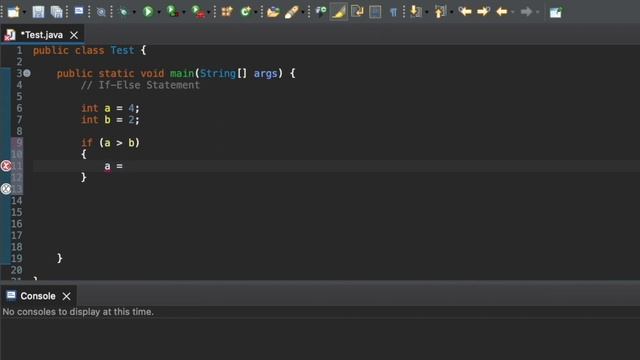
Task: Click the error marker on line 13
Action: coord(6,189)
